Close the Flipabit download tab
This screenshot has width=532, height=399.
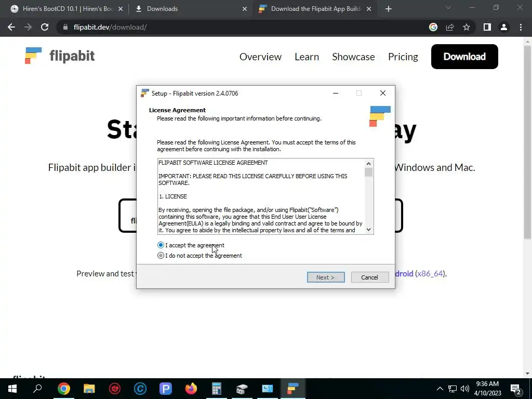(369, 9)
